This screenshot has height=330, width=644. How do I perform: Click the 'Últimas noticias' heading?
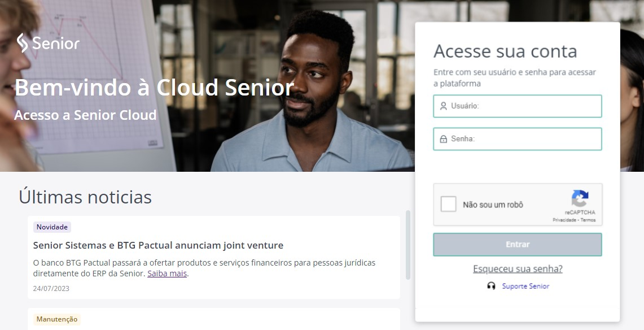pyautogui.click(x=85, y=197)
